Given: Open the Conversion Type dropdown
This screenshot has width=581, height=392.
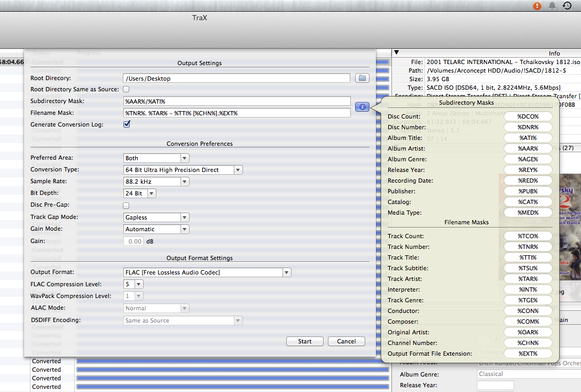Looking at the screenshot, I should pyautogui.click(x=183, y=170).
